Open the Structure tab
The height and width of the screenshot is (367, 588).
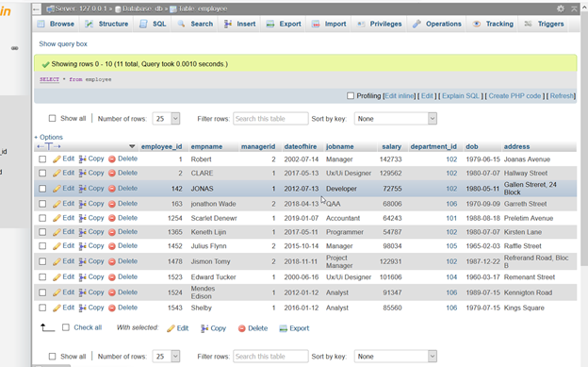click(x=106, y=24)
